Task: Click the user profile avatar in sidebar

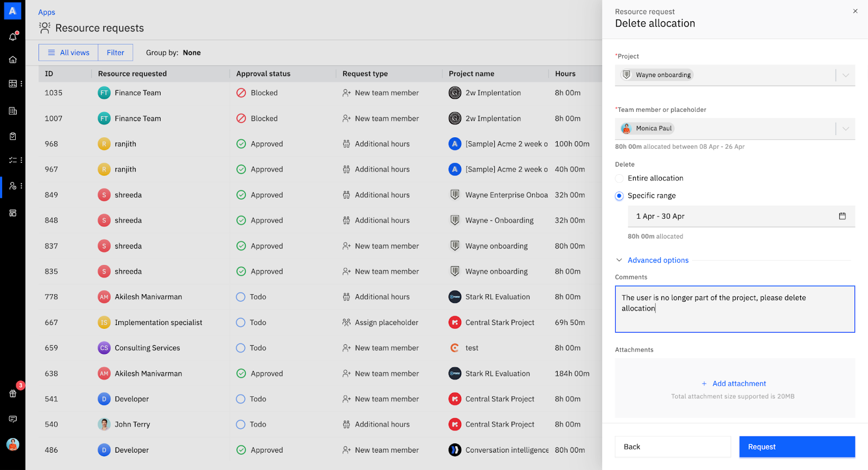Action: pos(13,444)
